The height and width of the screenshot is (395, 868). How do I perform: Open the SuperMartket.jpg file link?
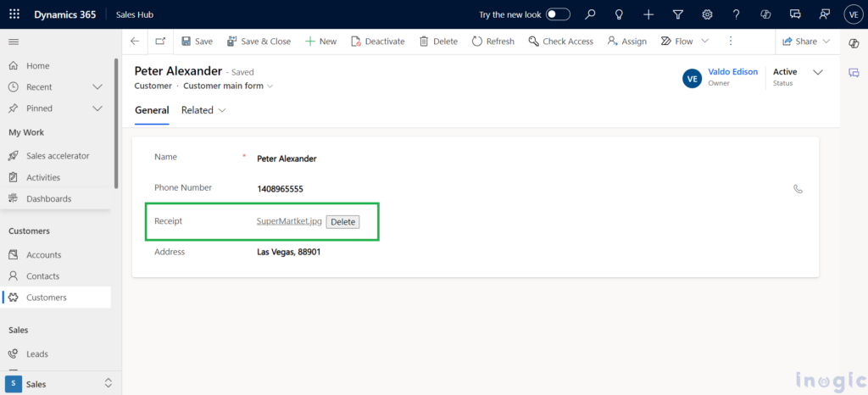(289, 221)
